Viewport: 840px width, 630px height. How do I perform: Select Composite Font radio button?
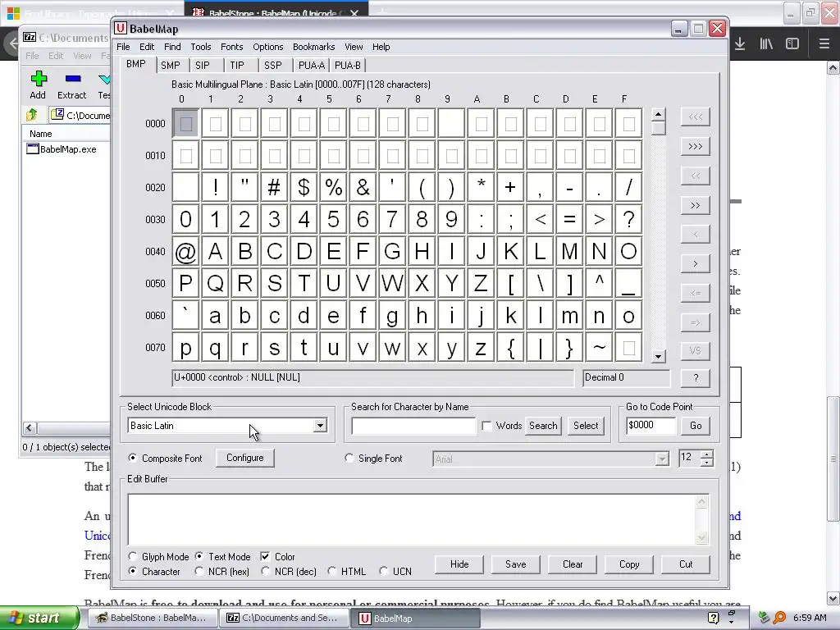(x=132, y=458)
